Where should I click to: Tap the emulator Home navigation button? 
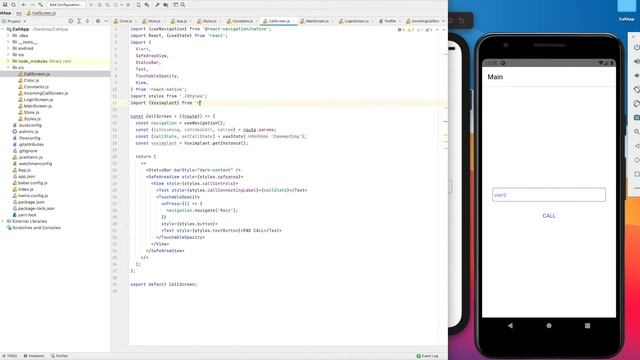tap(549, 326)
